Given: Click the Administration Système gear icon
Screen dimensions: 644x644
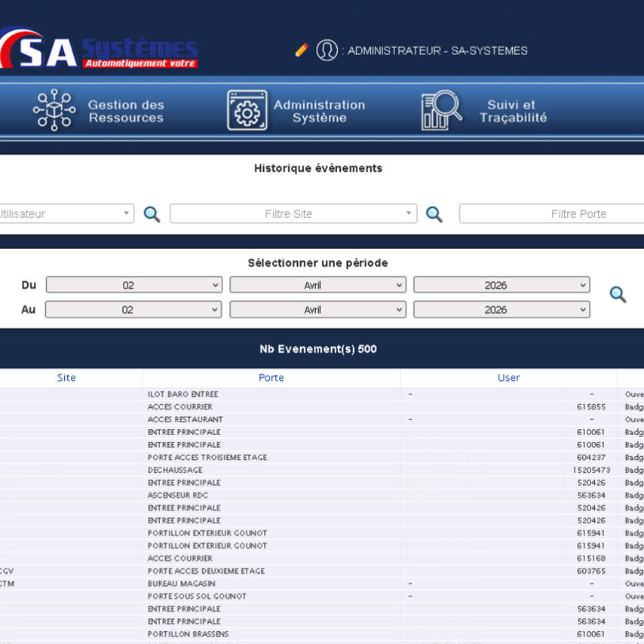Looking at the screenshot, I should point(247,110).
